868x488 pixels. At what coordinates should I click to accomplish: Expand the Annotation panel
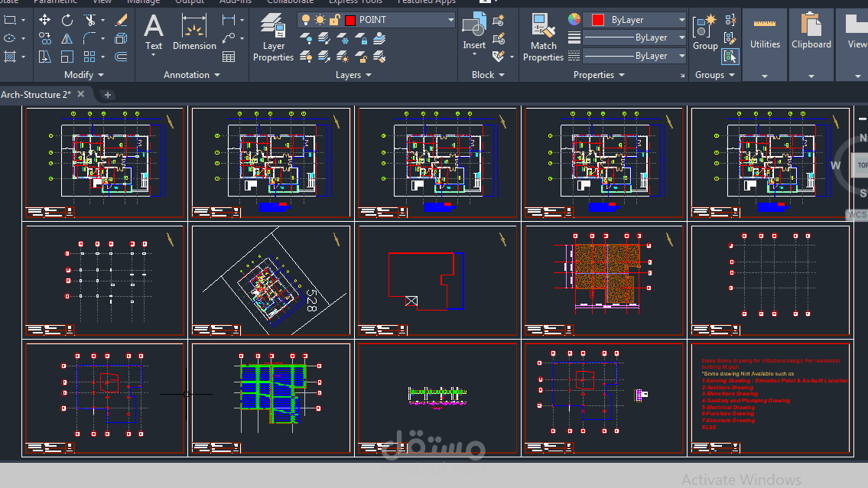point(191,75)
